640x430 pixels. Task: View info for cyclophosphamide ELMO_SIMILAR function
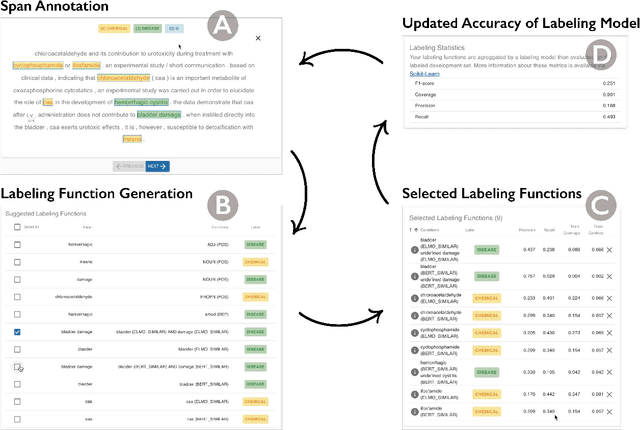coord(414,333)
